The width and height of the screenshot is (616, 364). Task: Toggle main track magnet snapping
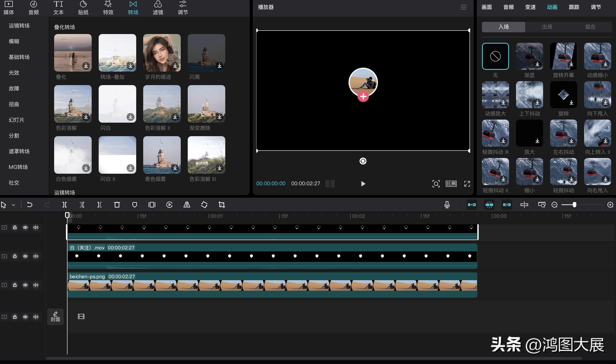[472, 204]
